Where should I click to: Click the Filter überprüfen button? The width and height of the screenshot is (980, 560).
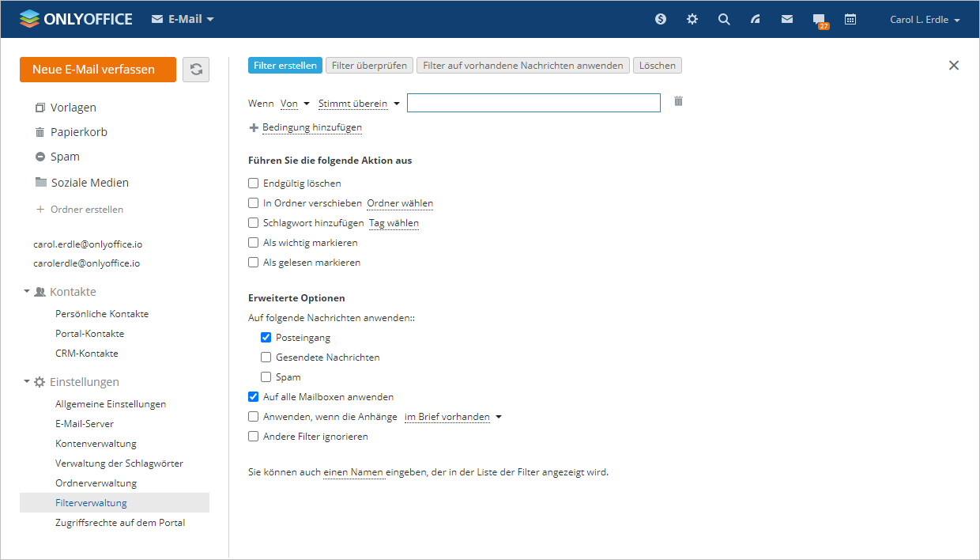click(369, 66)
